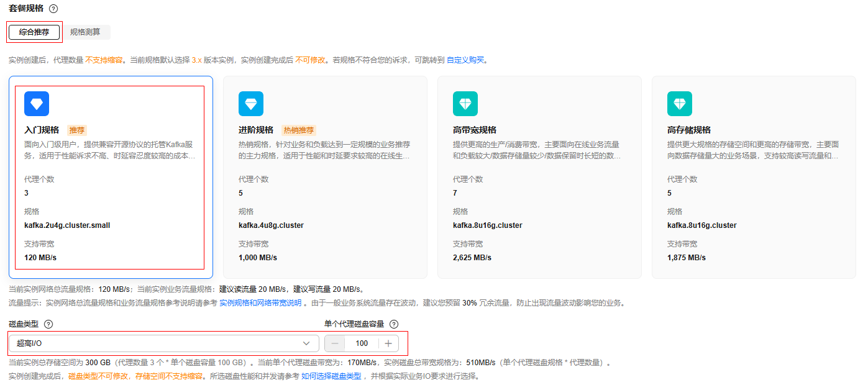Click the disk capacity field showing 100
868x390 pixels.
coord(362,343)
